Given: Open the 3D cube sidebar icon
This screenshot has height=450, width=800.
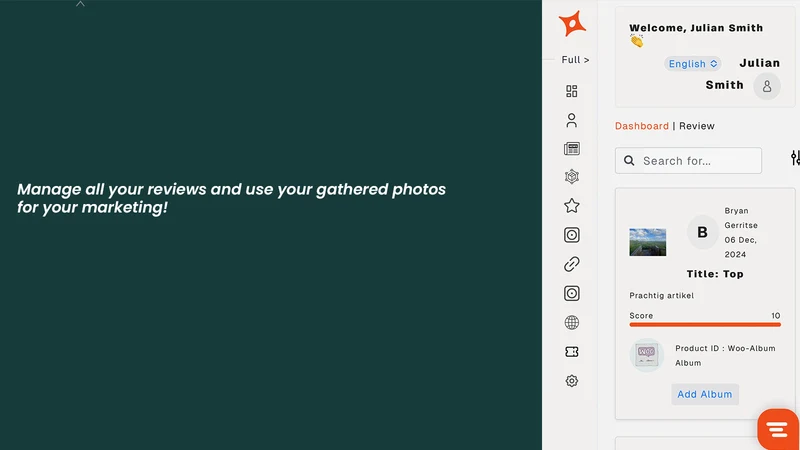Looking at the screenshot, I should pyautogui.click(x=571, y=177).
